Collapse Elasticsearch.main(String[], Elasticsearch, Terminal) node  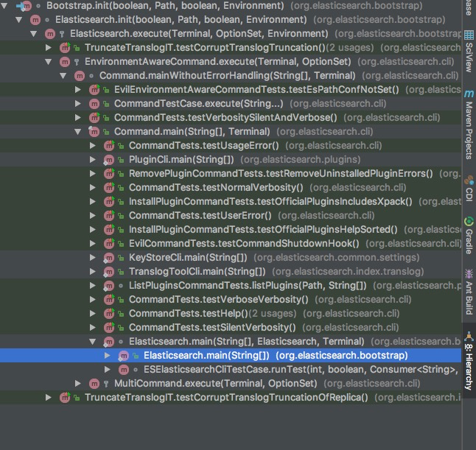92,342
